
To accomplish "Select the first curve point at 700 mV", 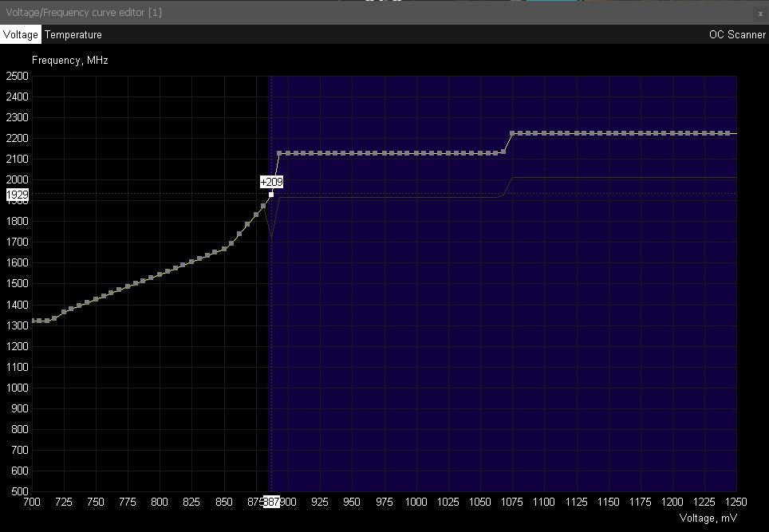I will click(x=33, y=321).
